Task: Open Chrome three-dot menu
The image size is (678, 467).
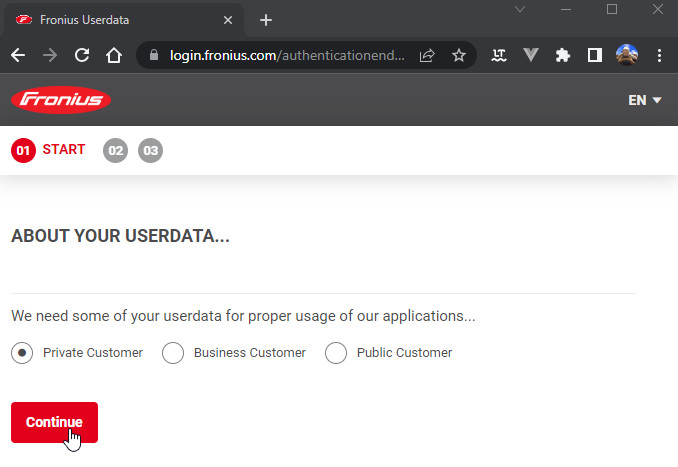Action: pos(659,56)
